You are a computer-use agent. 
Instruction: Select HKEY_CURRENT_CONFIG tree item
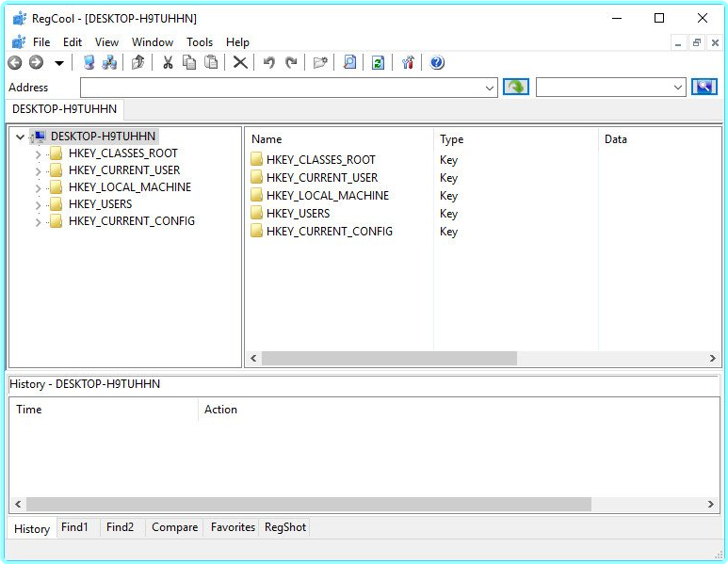tap(132, 221)
